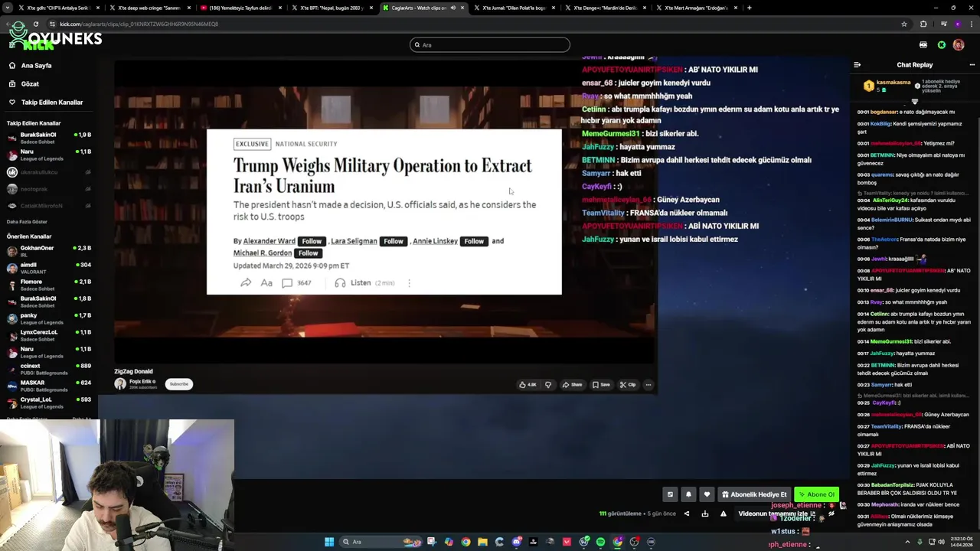Click Follow next to Michael R. Gordon
The height and width of the screenshot is (551, 980).
point(308,253)
